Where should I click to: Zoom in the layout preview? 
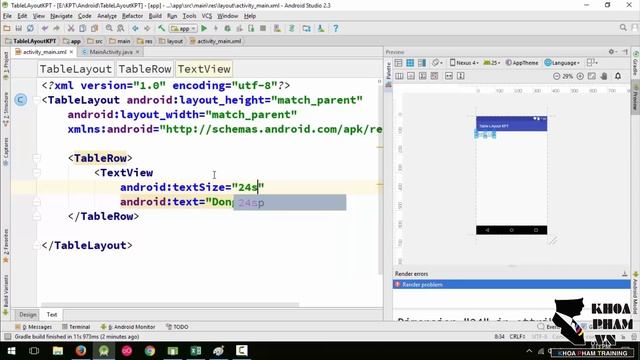click(580, 76)
